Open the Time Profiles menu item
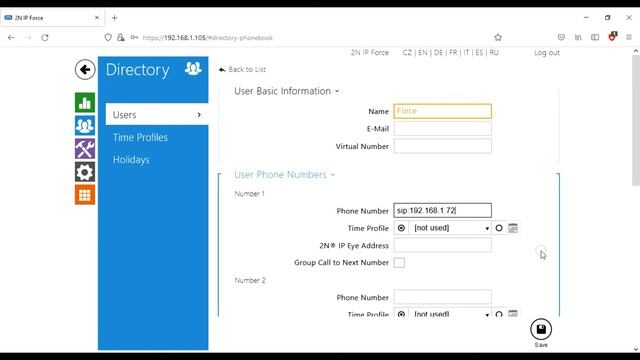This screenshot has width=640, height=360. 140,138
